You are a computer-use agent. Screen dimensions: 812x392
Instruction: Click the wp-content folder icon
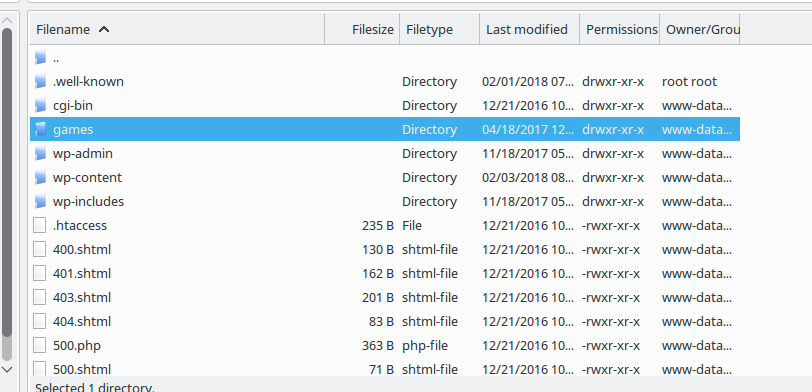click(x=40, y=177)
